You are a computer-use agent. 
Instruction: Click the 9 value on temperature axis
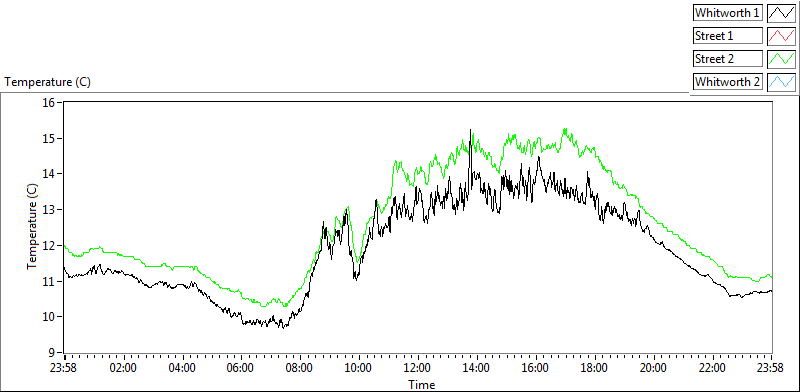(51, 353)
